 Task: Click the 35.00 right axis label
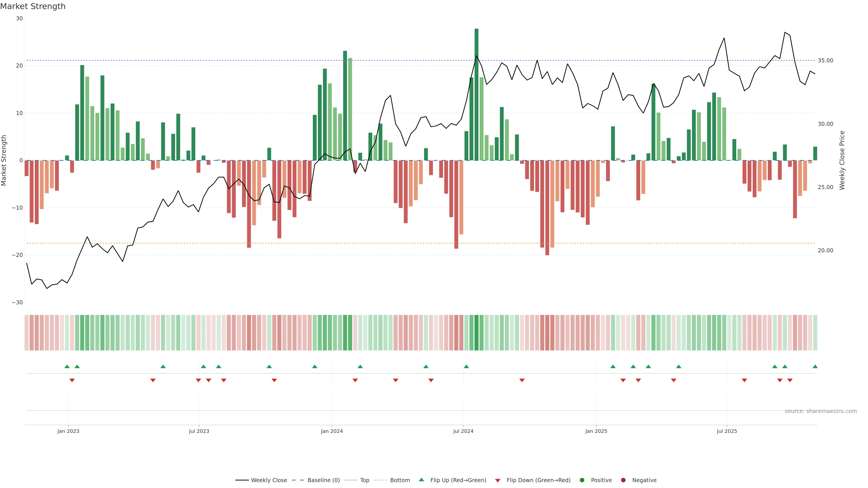coord(825,61)
